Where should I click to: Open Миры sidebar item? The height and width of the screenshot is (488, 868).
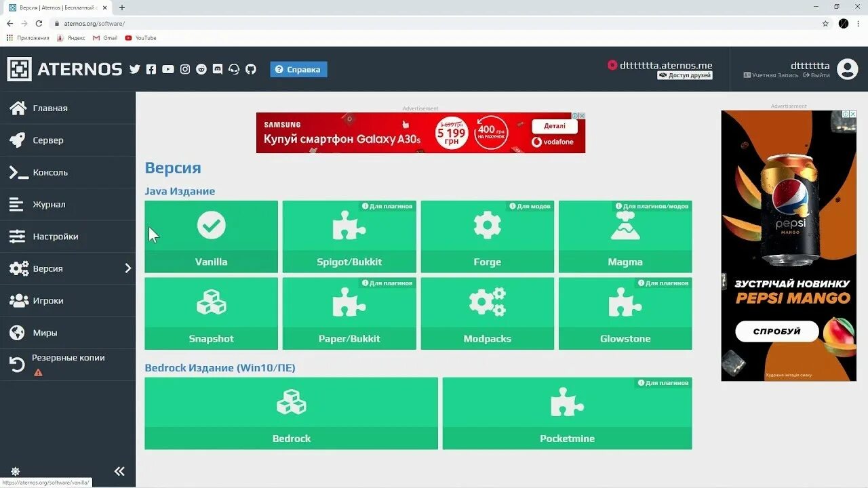(x=68, y=333)
